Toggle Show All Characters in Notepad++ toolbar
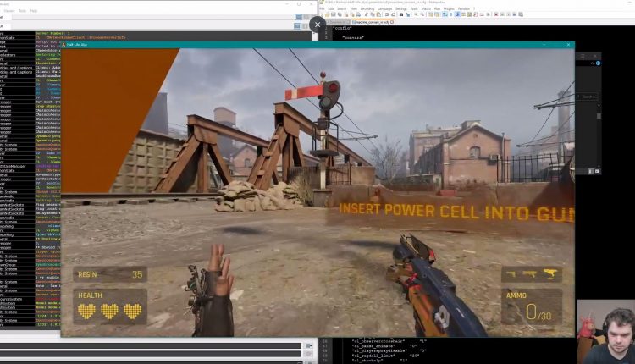 [450, 14]
